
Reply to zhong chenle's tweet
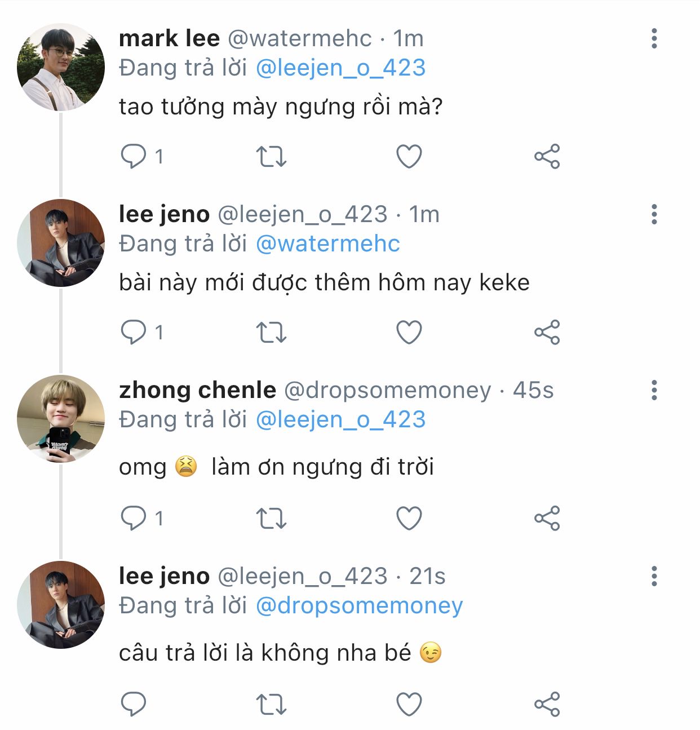click(134, 518)
